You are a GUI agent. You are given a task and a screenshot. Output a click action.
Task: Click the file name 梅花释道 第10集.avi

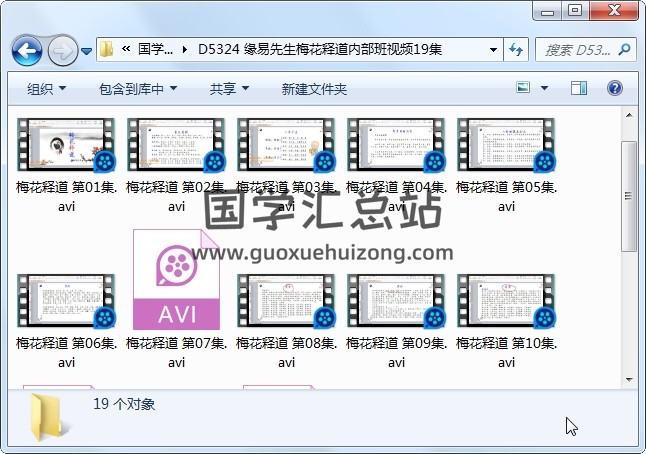tap(506, 353)
